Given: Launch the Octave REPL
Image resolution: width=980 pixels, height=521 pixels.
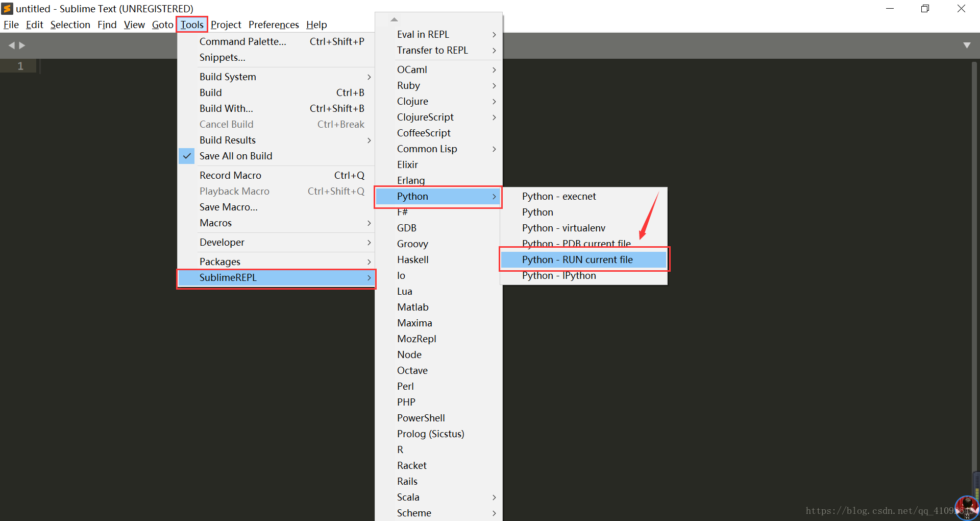Looking at the screenshot, I should coord(438,370).
